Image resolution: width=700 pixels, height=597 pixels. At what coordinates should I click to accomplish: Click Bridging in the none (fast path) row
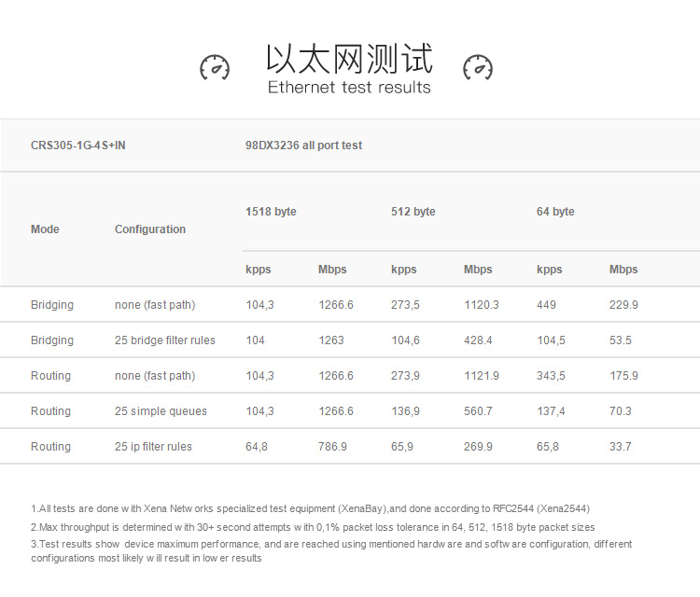pyautogui.click(x=52, y=305)
